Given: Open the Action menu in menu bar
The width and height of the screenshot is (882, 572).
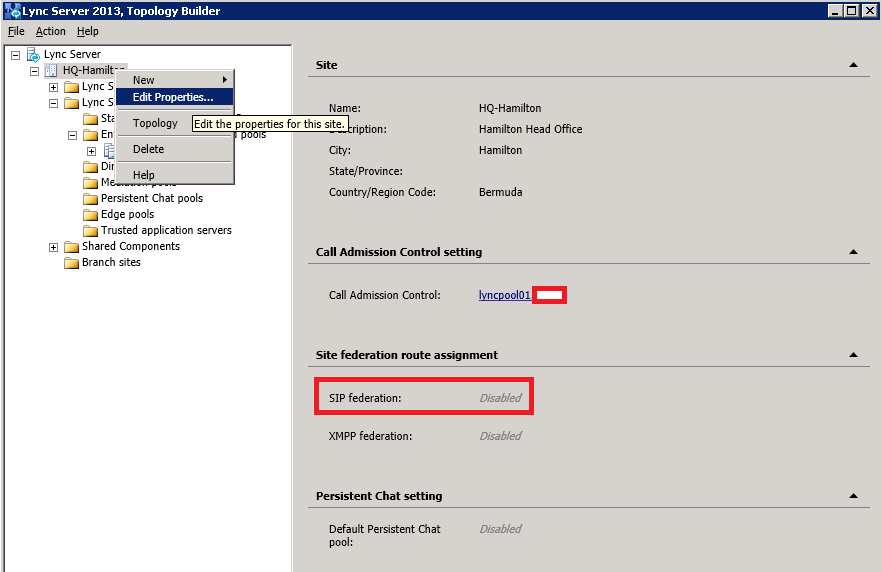Looking at the screenshot, I should [51, 31].
